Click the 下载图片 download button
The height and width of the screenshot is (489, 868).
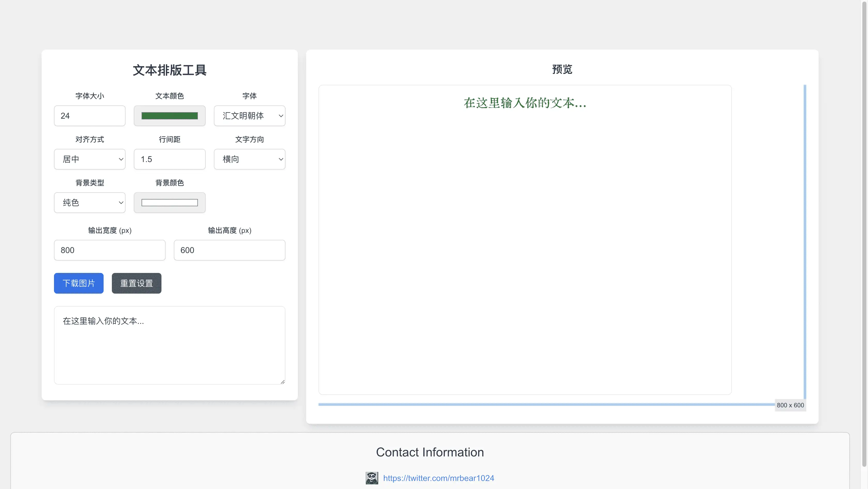click(x=79, y=284)
